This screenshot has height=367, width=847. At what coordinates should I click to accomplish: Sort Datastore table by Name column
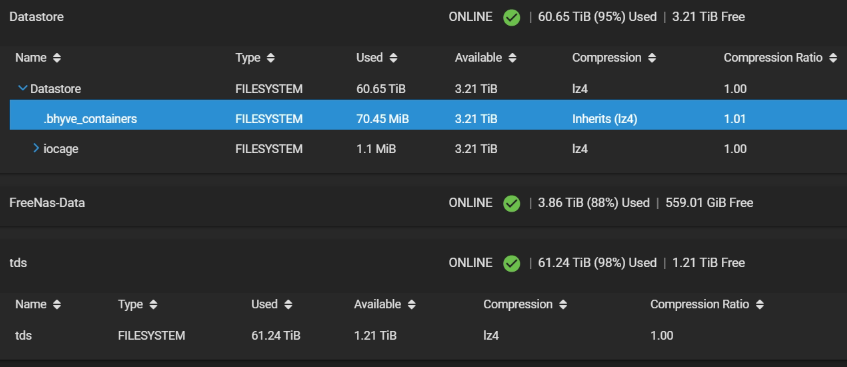point(38,58)
